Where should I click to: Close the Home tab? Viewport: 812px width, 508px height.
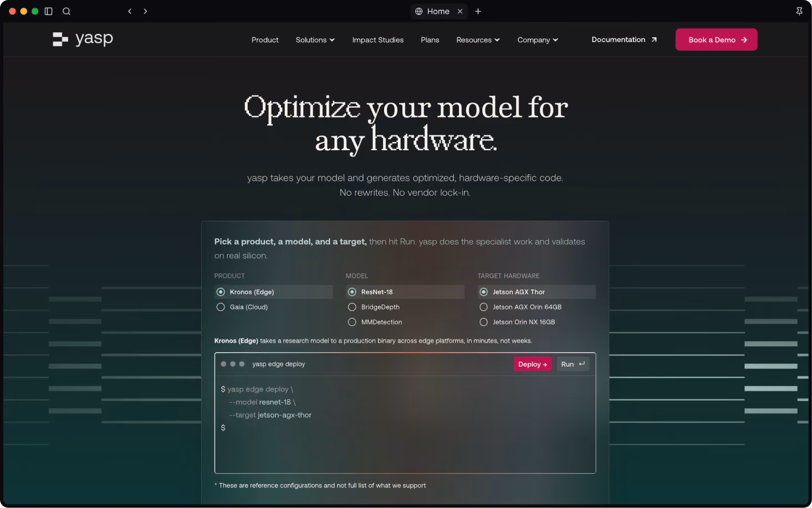click(x=460, y=11)
